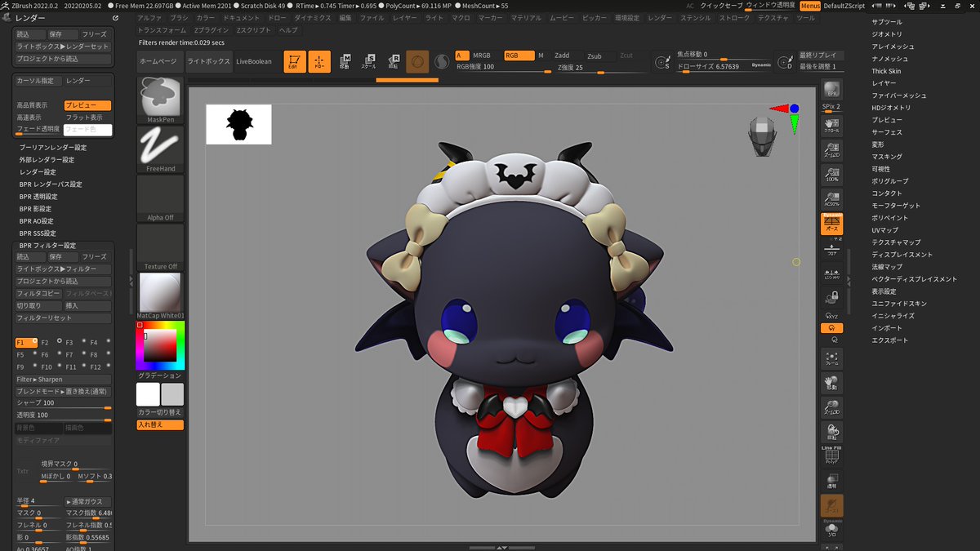Open the Zプラグイン menu
The image size is (980, 551).
pos(212,29)
